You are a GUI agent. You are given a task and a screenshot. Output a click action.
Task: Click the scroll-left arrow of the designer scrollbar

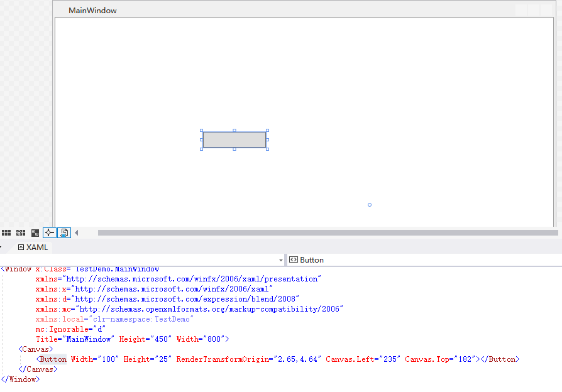tap(76, 233)
